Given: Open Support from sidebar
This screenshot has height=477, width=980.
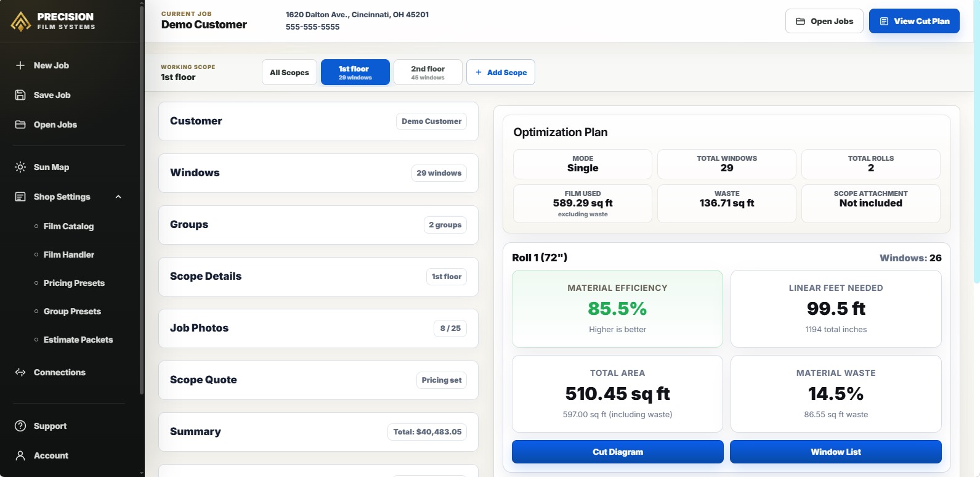Looking at the screenshot, I should pyautogui.click(x=70, y=426).
